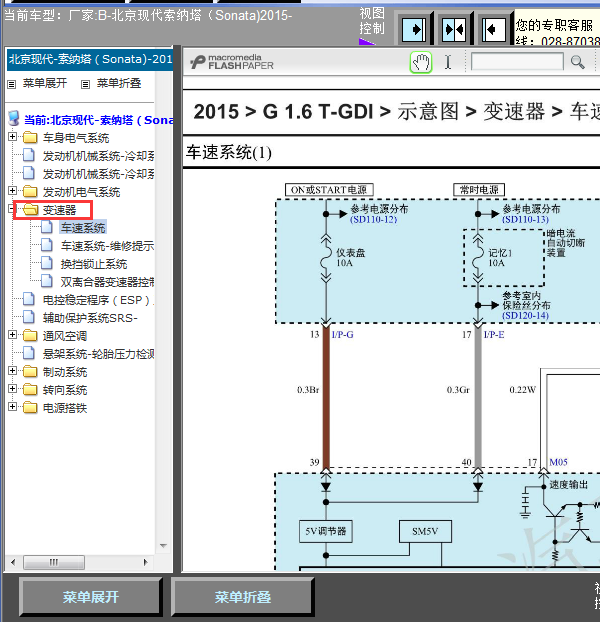The width and height of the screenshot is (600, 622).
Task: Click the 通风空调 folder icon
Action: pos(30,336)
